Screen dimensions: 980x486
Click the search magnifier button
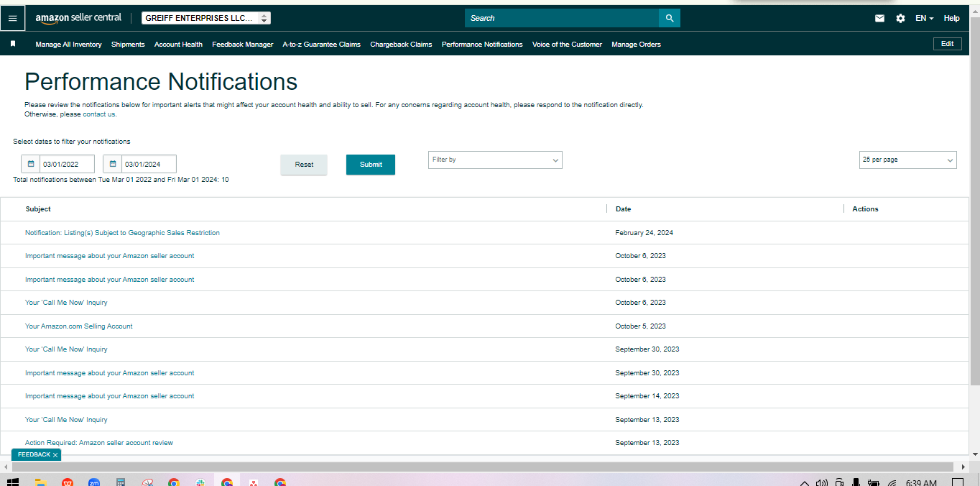670,18
